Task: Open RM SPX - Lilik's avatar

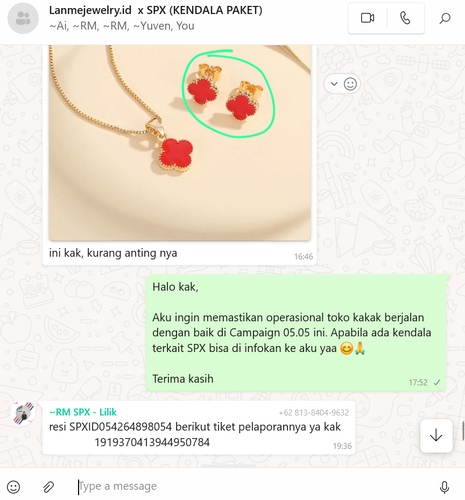Action: (x=23, y=413)
